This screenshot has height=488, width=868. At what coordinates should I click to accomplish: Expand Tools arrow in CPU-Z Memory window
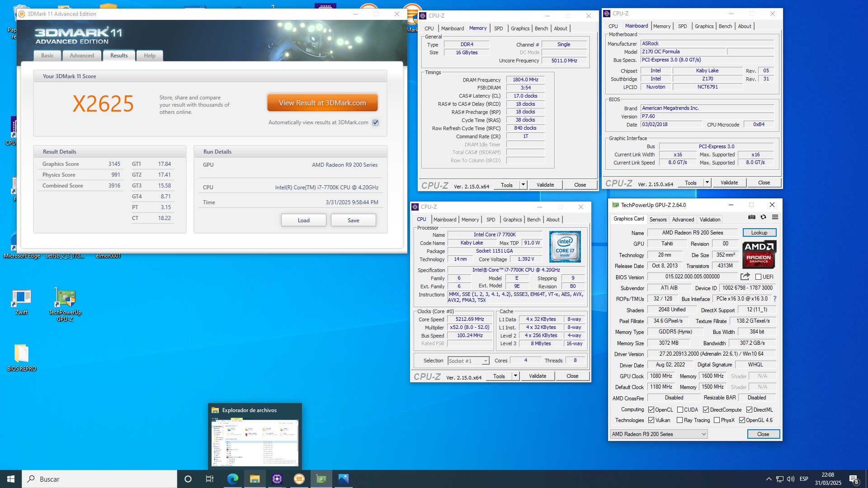tap(523, 185)
